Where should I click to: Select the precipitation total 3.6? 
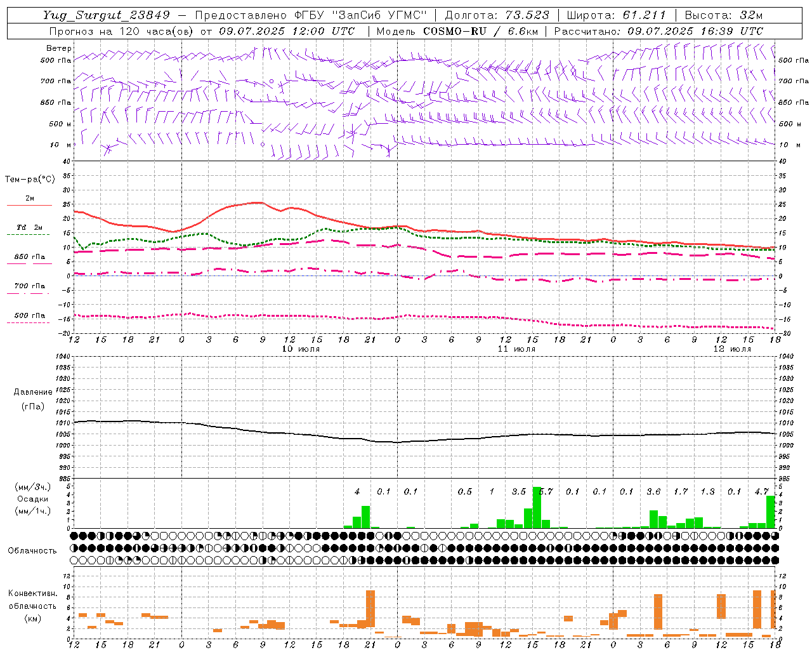tap(653, 491)
